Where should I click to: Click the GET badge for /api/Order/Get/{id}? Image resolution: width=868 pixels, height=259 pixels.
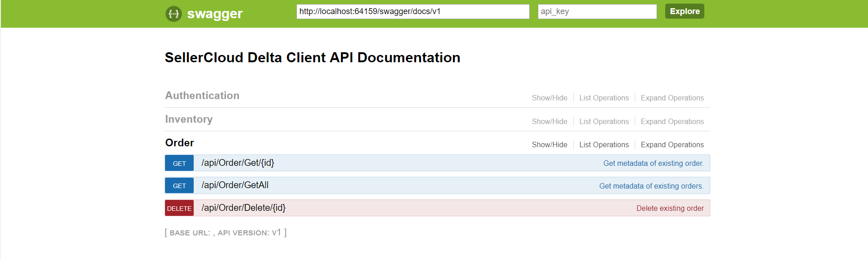179,163
